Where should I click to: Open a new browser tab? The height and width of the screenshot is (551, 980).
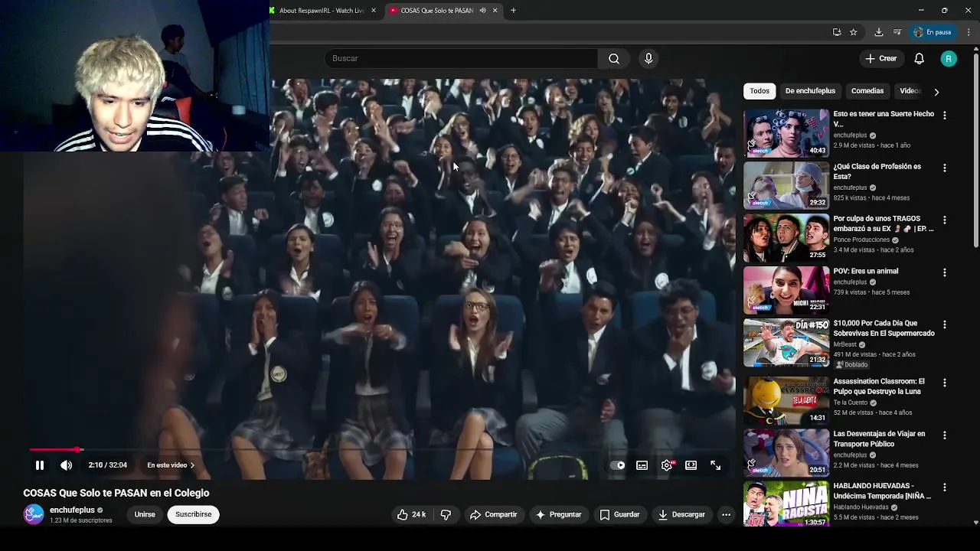[513, 11]
